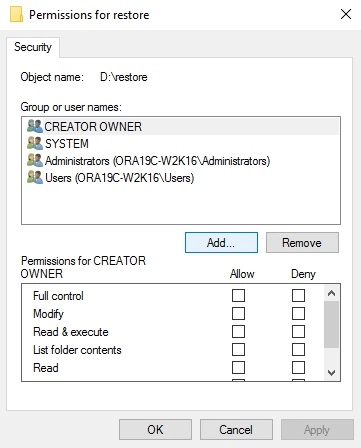Check Deny for Read permission
The height and width of the screenshot is (448, 361).
(298, 368)
